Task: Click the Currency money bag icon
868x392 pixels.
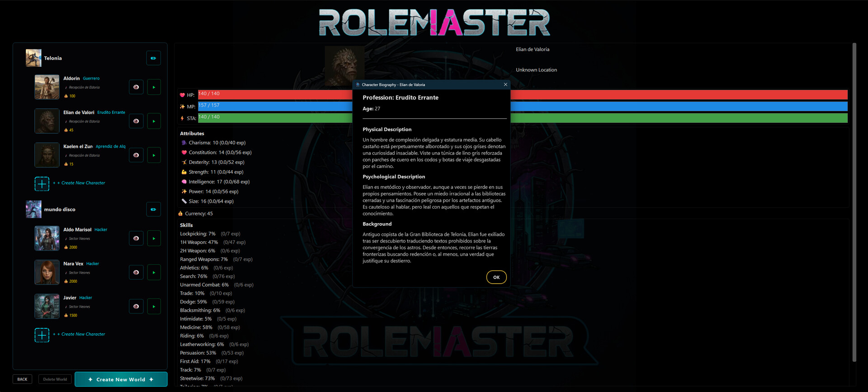Action: (180, 214)
